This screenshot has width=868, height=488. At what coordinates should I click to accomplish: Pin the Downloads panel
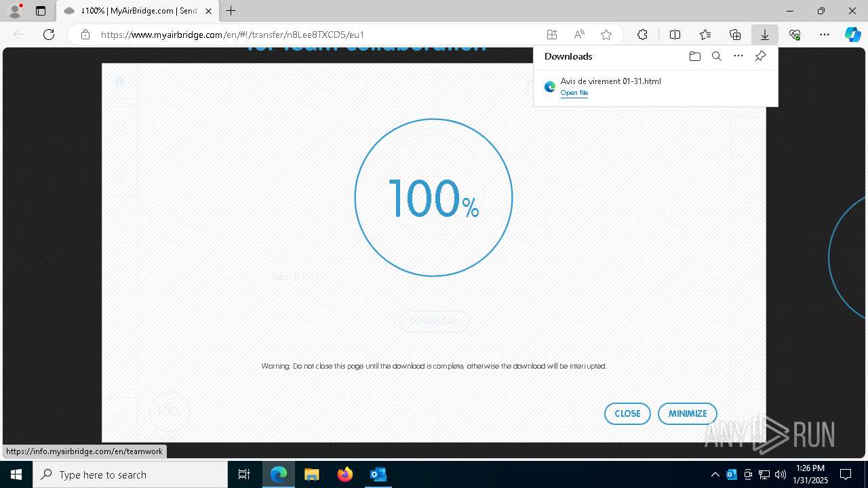[x=760, y=56]
